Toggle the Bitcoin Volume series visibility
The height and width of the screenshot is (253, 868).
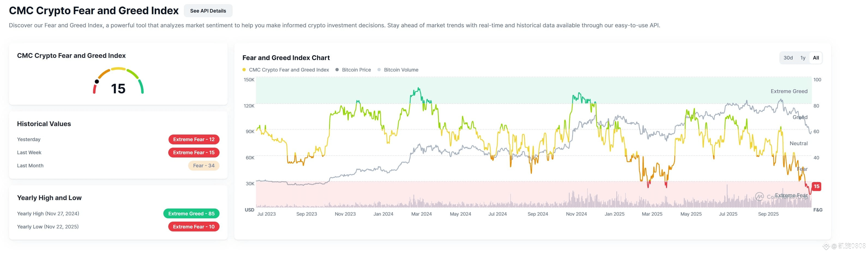click(401, 70)
